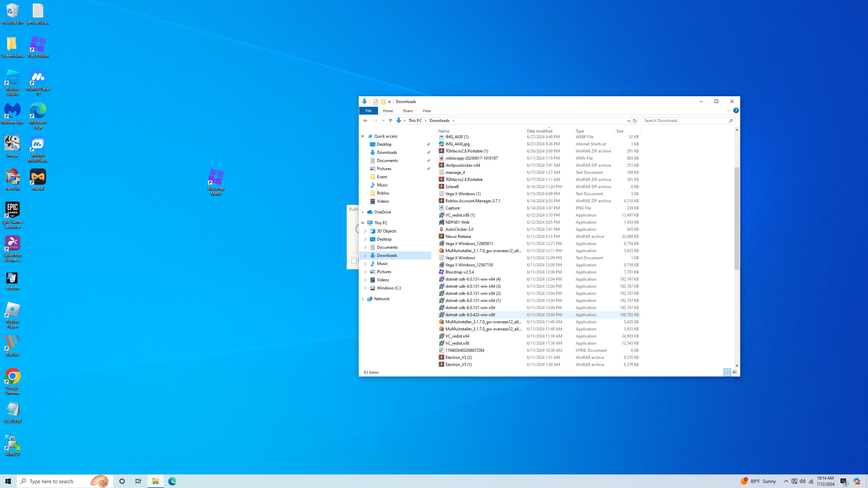This screenshot has height=488, width=868.
Task: Click search magnifier in Search Downloads box
Action: tap(731, 121)
